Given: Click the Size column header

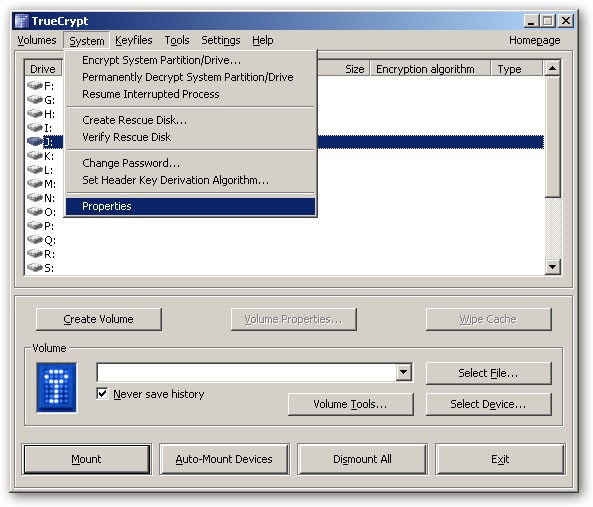Looking at the screenshot, I should coord(343,69).
